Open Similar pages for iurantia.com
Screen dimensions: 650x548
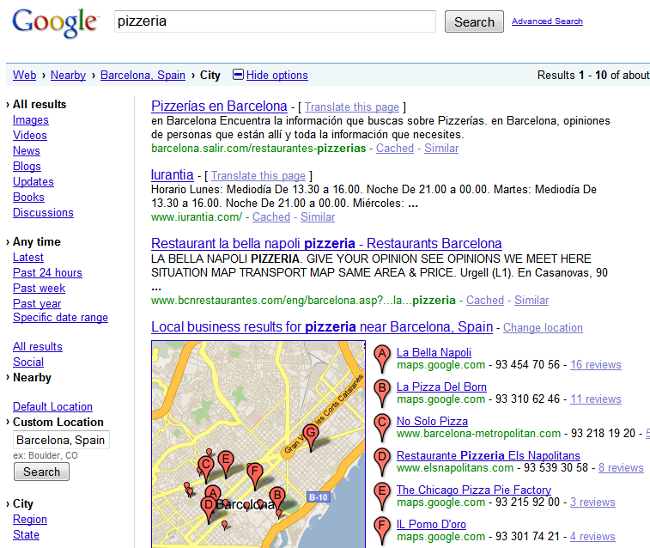click(318, 217)
